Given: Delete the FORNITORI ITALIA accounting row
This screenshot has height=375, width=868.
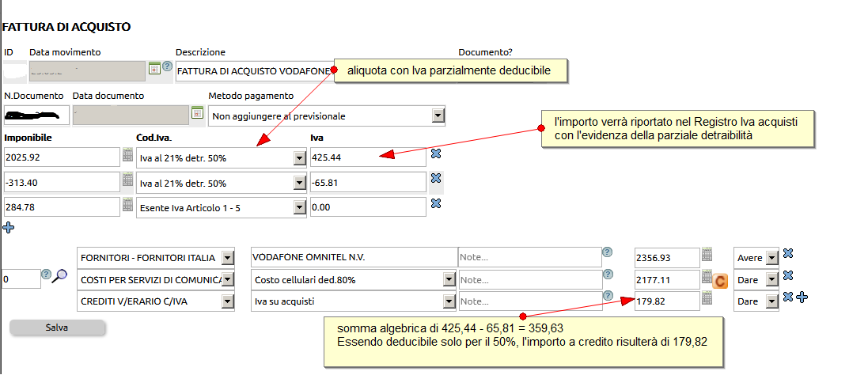Looking at the screenshot, I should (788, 253).
